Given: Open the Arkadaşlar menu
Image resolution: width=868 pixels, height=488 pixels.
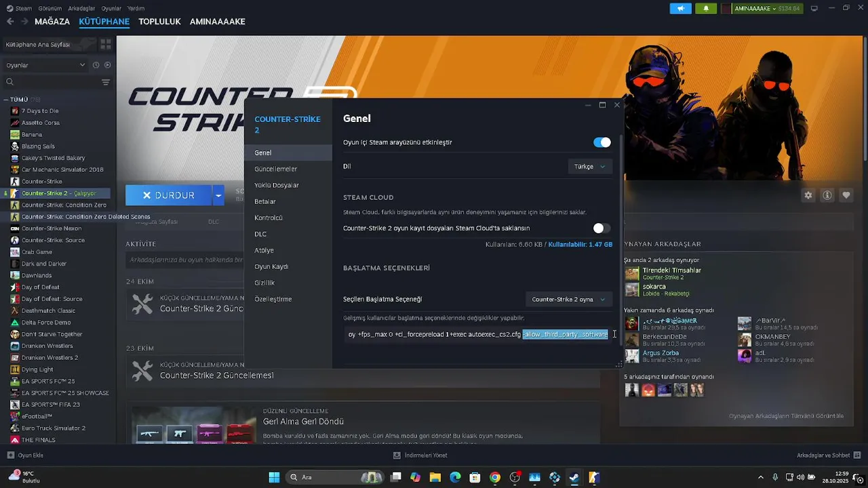Looking at the screenshot, I should pos(82,8).
